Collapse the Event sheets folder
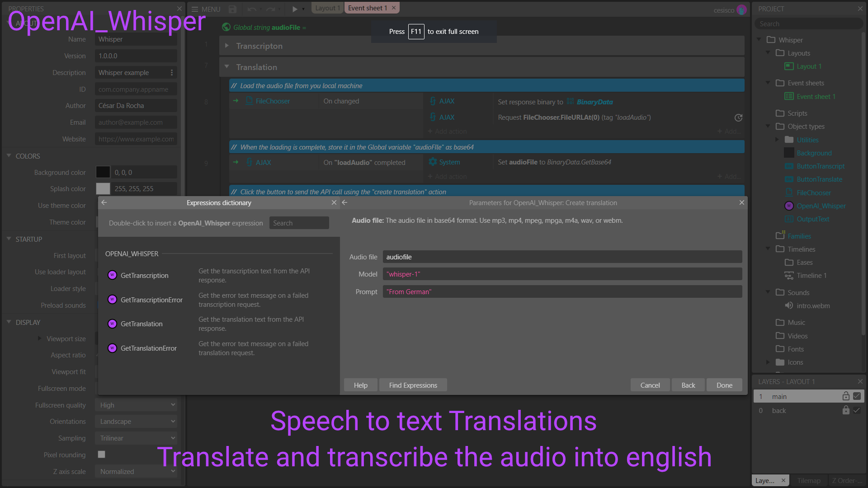868x488 pixels. [x=768, y=83]
